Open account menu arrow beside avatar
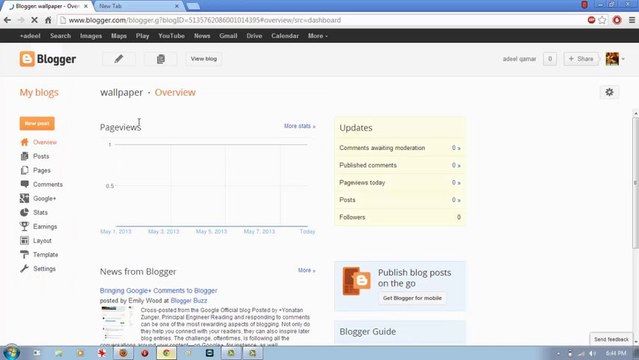 coord(623,59)
